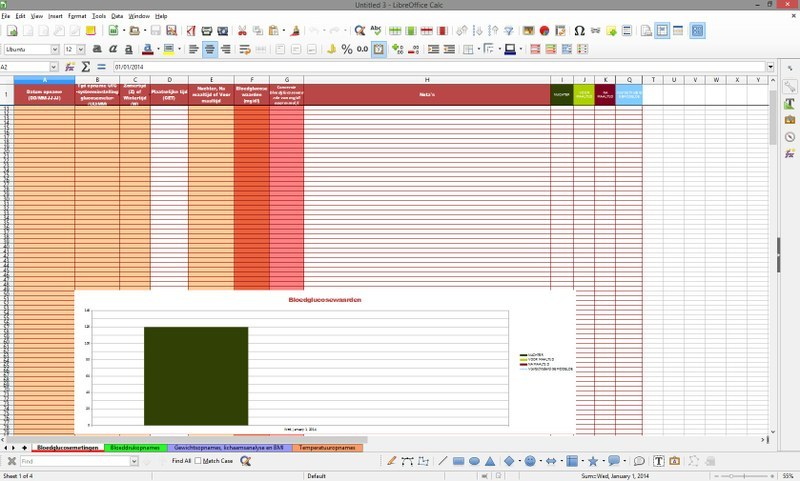Open Gewichtsopnames, lichaamsanalyse en BMI tab

pos(229,447)
